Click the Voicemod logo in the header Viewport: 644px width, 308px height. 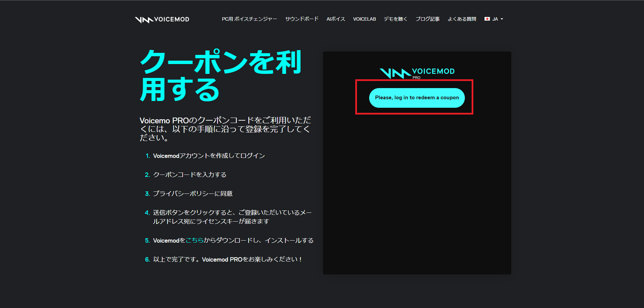click(x=162, y=19)
